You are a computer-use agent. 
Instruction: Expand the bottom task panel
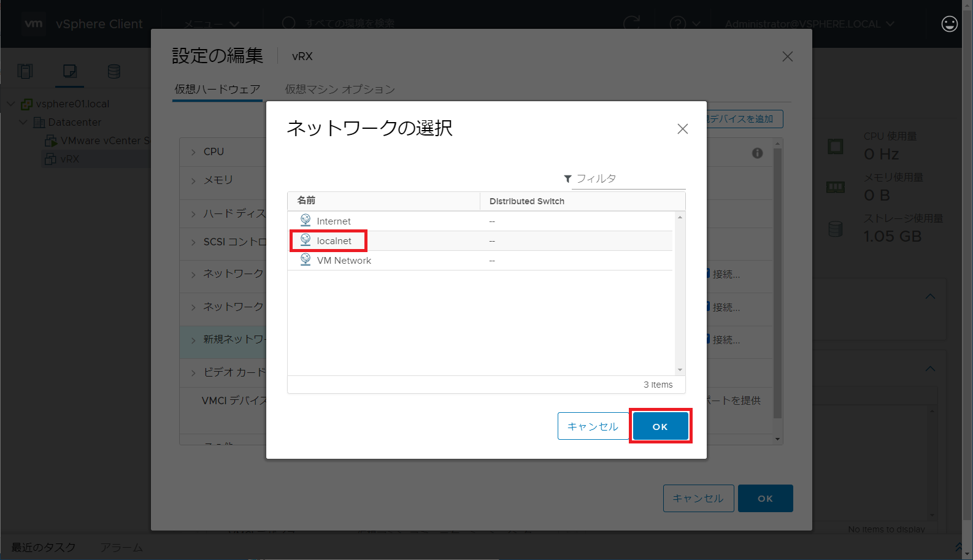pos(958,547)
